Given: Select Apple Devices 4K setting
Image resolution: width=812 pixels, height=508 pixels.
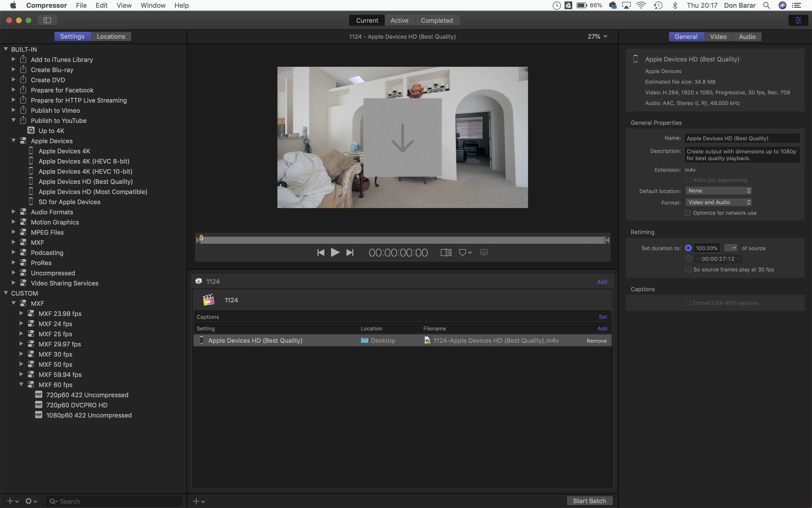Looking at the screenshot, I should 65,151.
